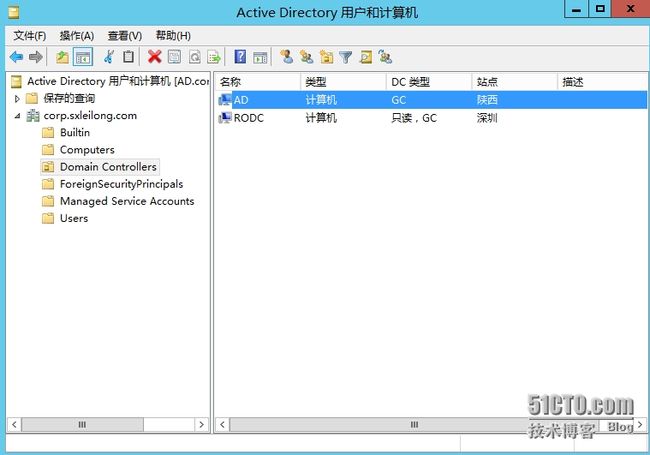Click the Cut scissors icon
Screen dimensions: 650x455
coord(109,57)
